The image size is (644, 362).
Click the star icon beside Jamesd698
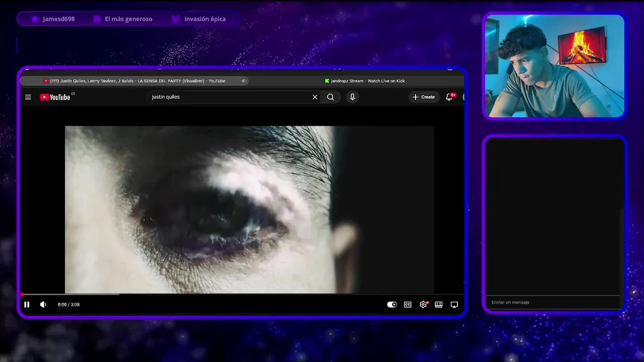(x=35, y=19)
